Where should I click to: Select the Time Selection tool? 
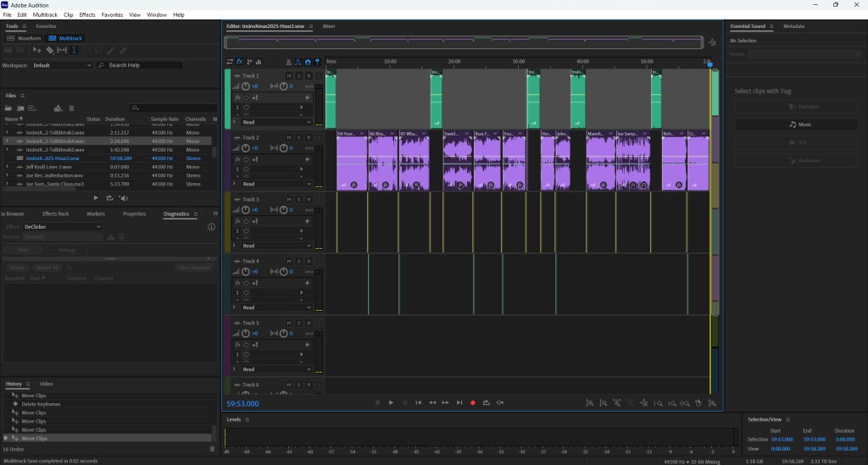(x=75, y=50)
